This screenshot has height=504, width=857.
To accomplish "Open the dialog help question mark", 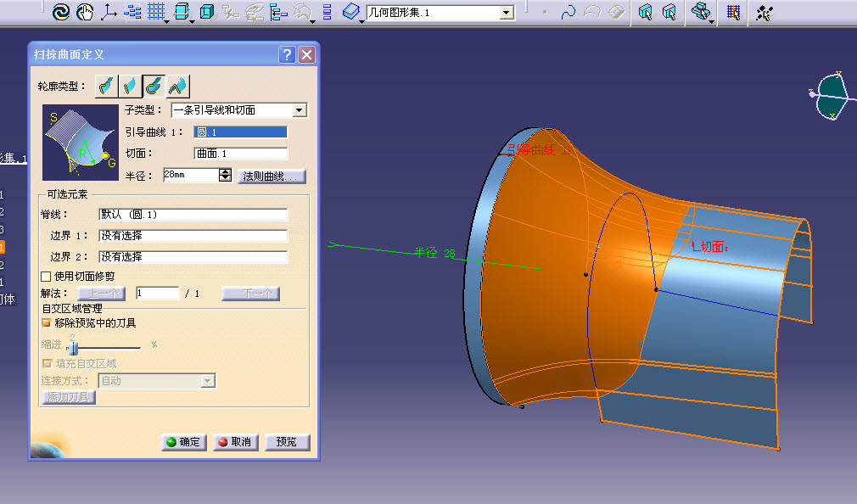I will [287, 54].
